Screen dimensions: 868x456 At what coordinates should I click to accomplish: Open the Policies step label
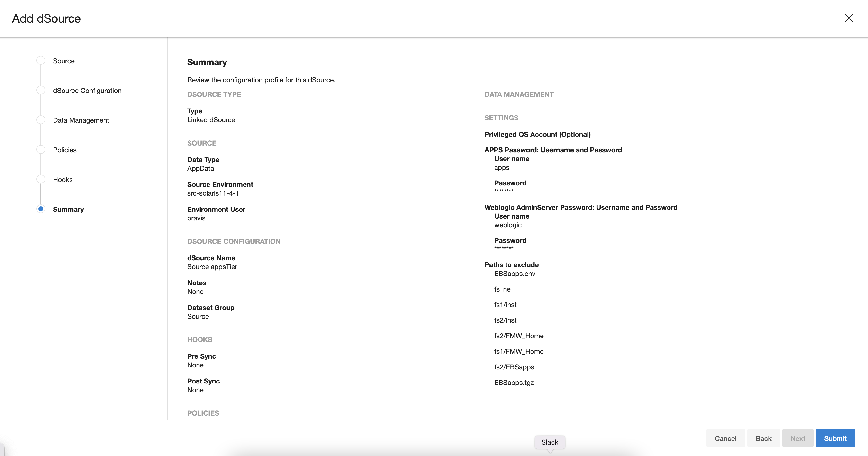point(65,150)
